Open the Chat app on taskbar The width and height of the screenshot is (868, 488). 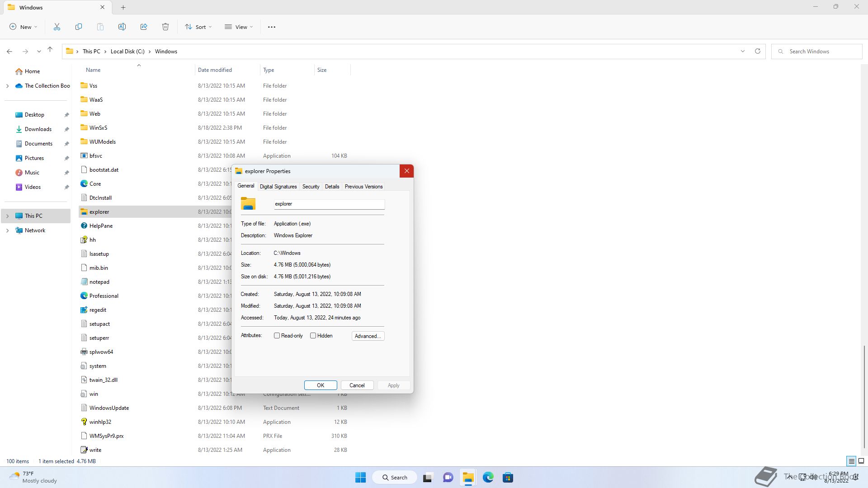pyautogui.click(x=448, y=478)
